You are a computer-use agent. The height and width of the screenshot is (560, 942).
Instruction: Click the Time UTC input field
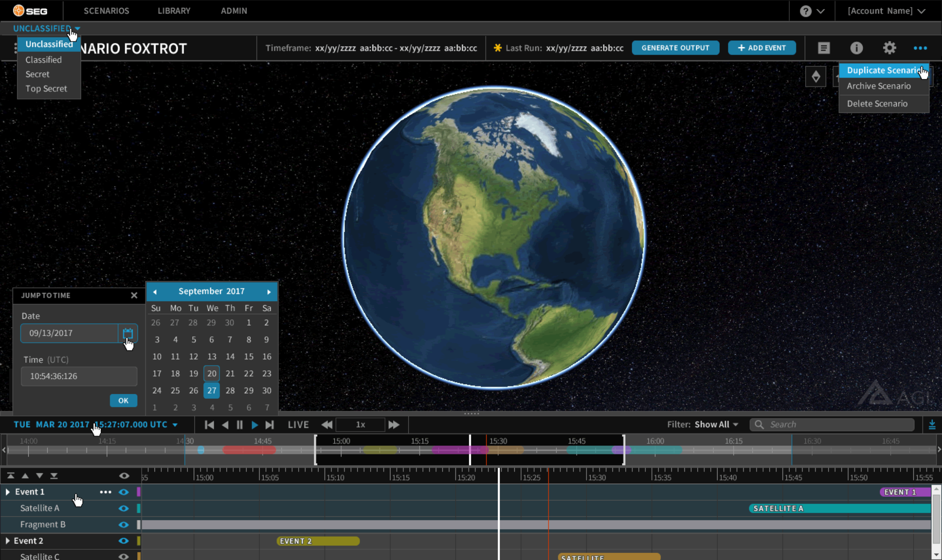pyautogui.click(x=79, y=376)
